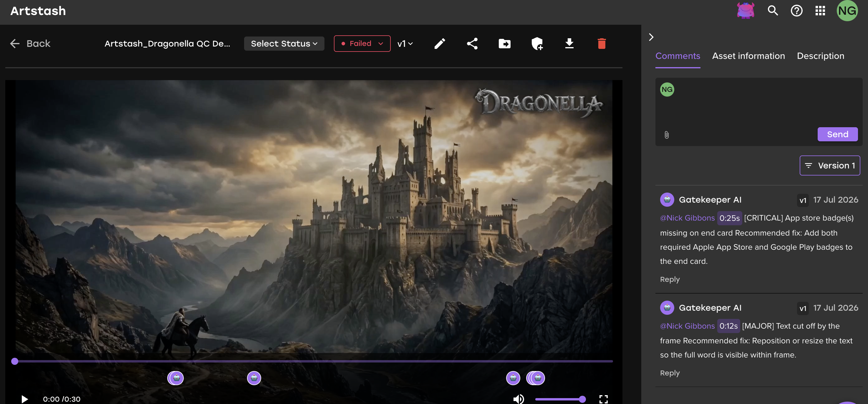
Task: Click the first Gatekeeper timeline marker
Action: click(176, 378)
